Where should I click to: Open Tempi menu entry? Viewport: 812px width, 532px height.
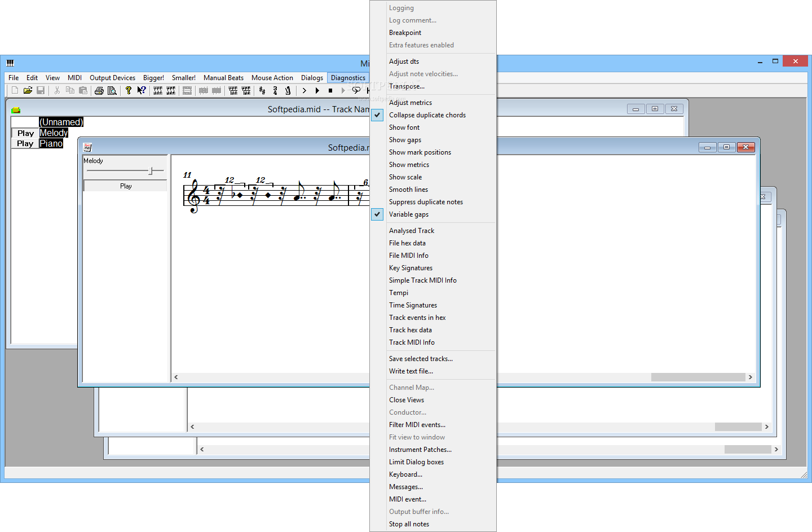coord(433,293)
